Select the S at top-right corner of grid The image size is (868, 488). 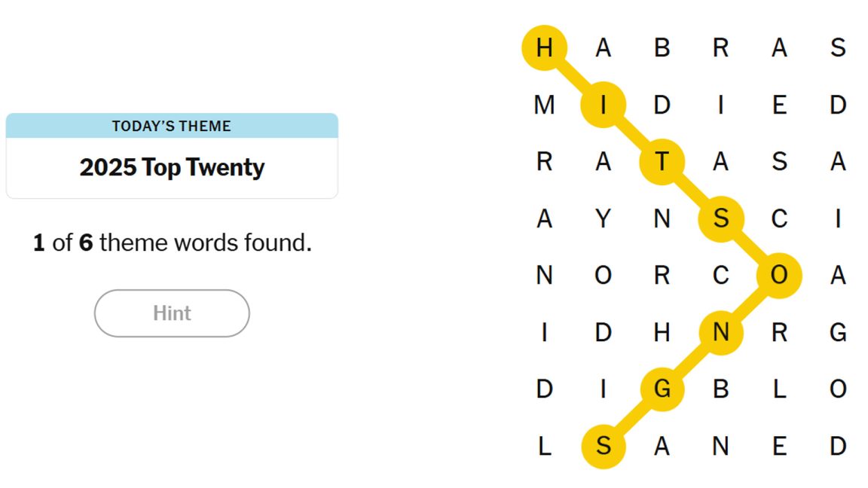click(838, 47)
